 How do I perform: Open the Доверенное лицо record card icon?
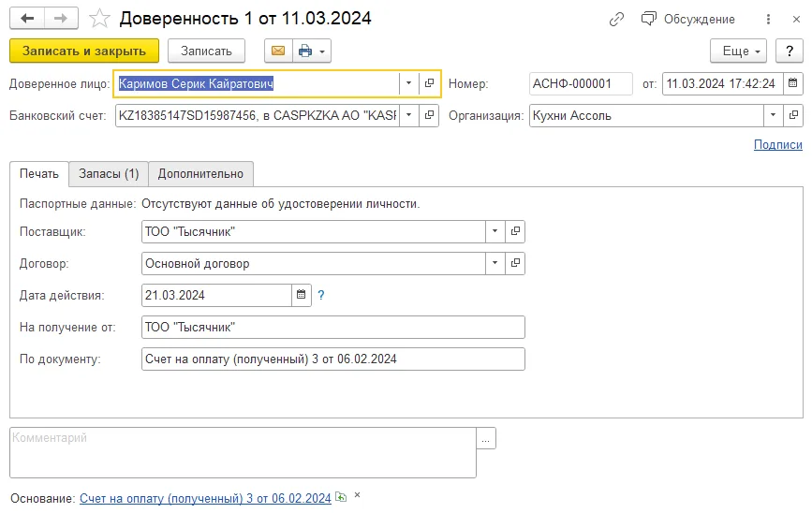tap(429, 83)
